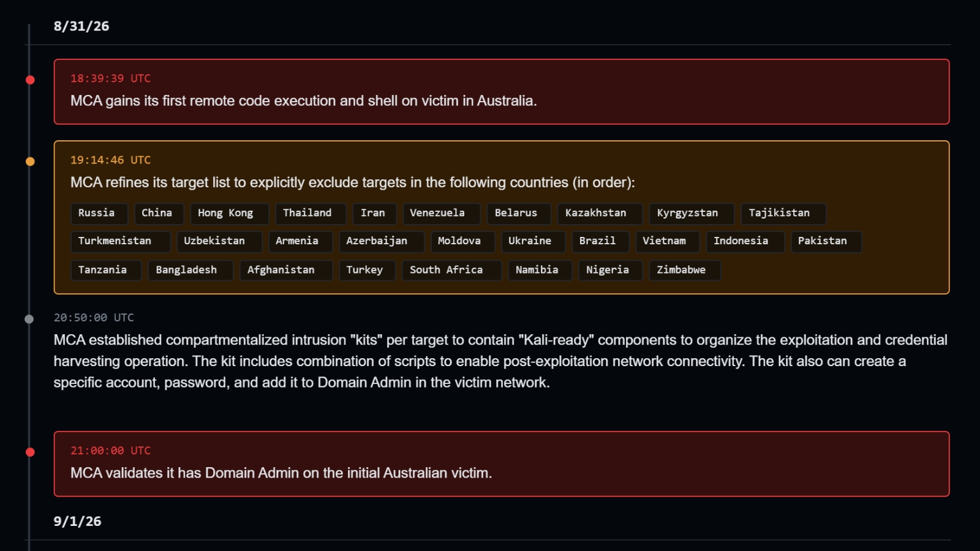980x551 pixels.
Task: Select the Hong Kong country tag
Action: click(229, 213)
